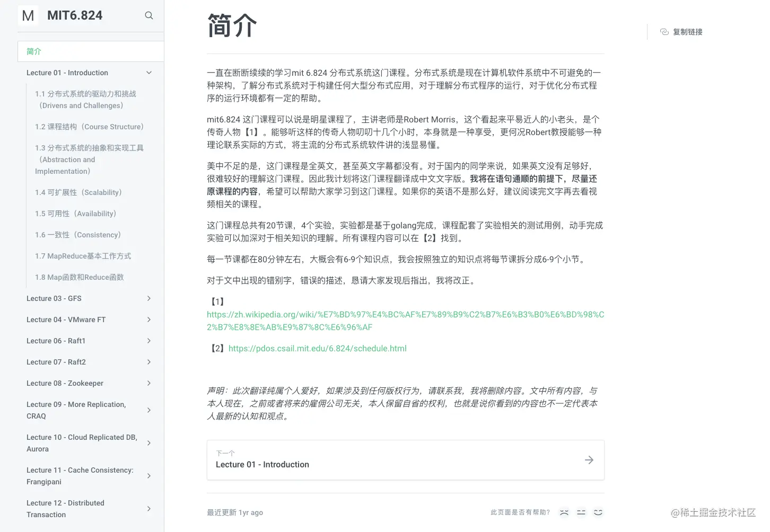Expand Lecture 12 - Distributed Transaction chevron
Screen dimensions: 770x532
149,509
